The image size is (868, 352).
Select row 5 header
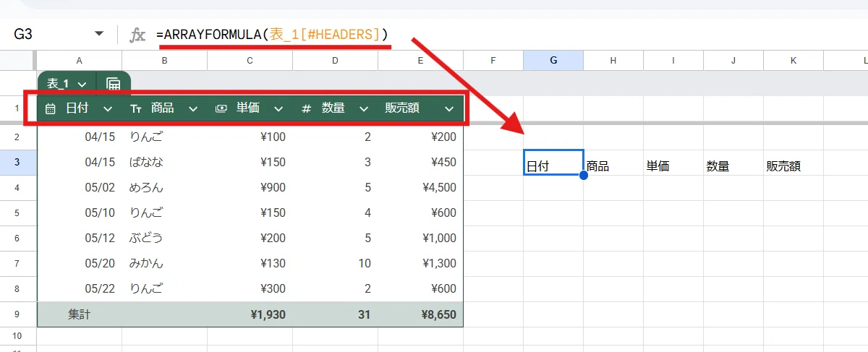[18, 213]
